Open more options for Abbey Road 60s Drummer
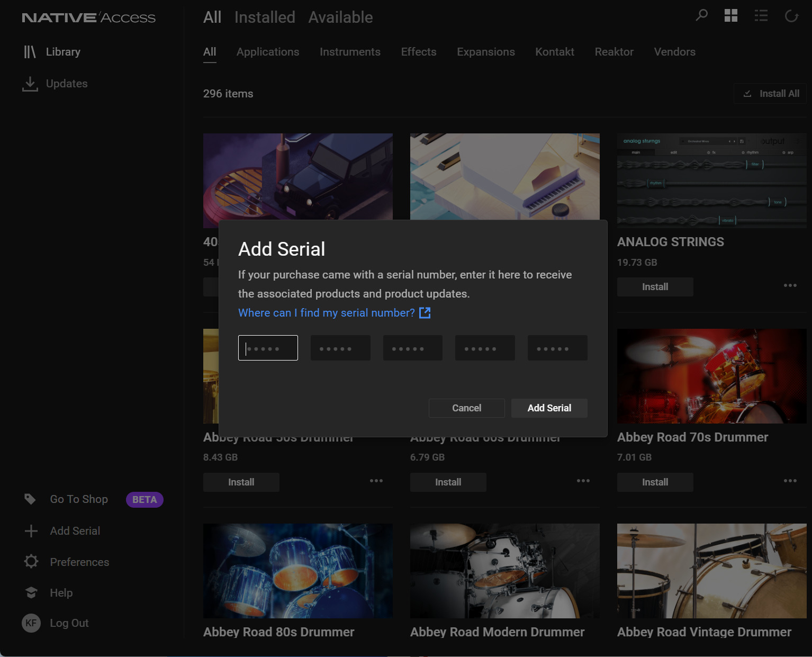Image resolution: width=812 pixels, height=657 pixels. pyautogui.click(x=583, y=481)
